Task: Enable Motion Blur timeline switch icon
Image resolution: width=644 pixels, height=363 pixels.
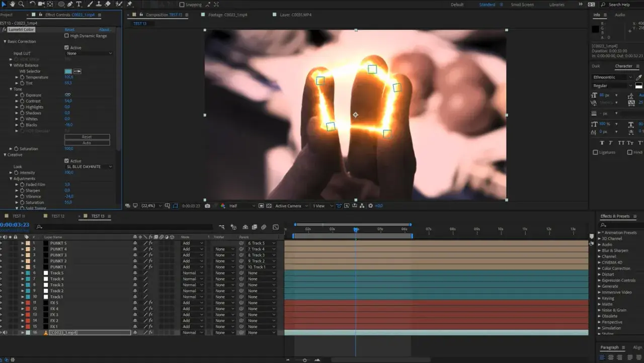Action: pos(265,227)
